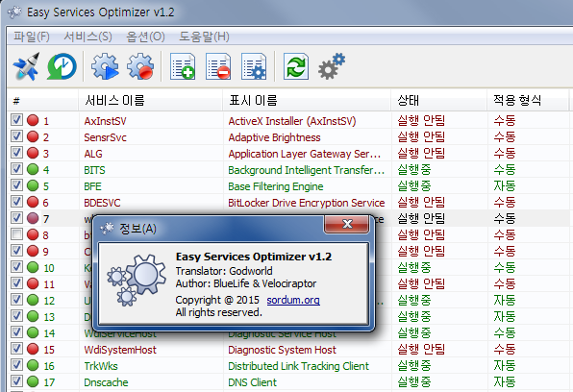The height and width of the screenshot is (392, 573).
Task: Close the 정보(A) dialog
Action: pos(347,224)
